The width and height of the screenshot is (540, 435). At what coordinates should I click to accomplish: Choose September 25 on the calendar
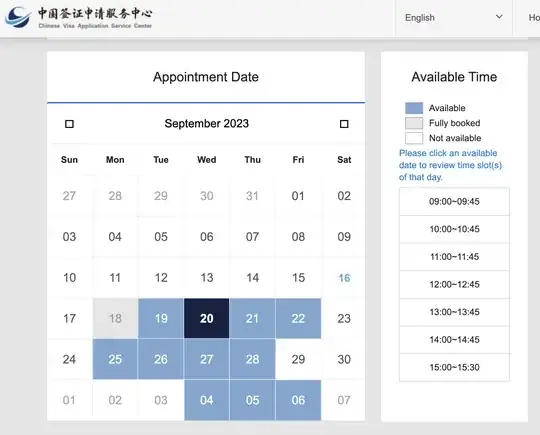click(115, 359)
